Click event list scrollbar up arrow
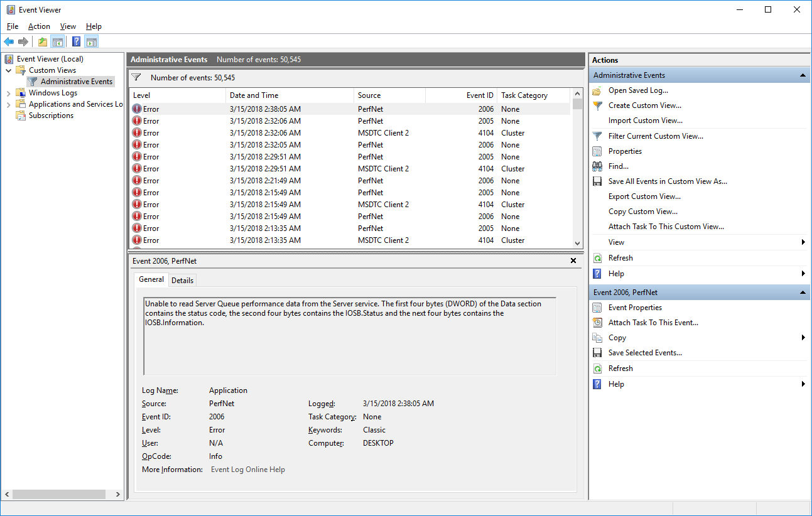812x516 pixels. [x=577, y=94]
